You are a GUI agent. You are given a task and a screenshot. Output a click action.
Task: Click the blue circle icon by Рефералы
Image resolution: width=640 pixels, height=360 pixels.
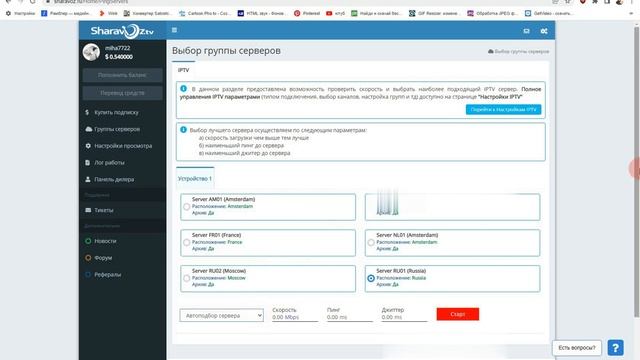coord(88,274)
